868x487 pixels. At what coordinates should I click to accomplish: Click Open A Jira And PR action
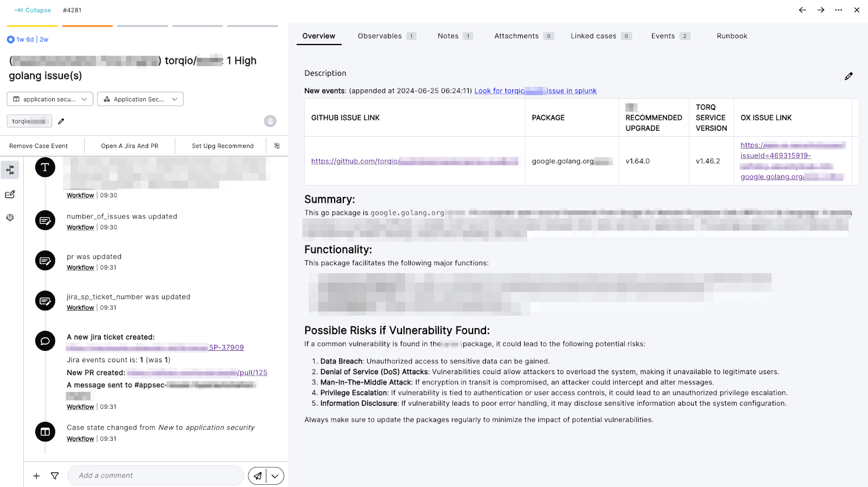pos(130,146)
